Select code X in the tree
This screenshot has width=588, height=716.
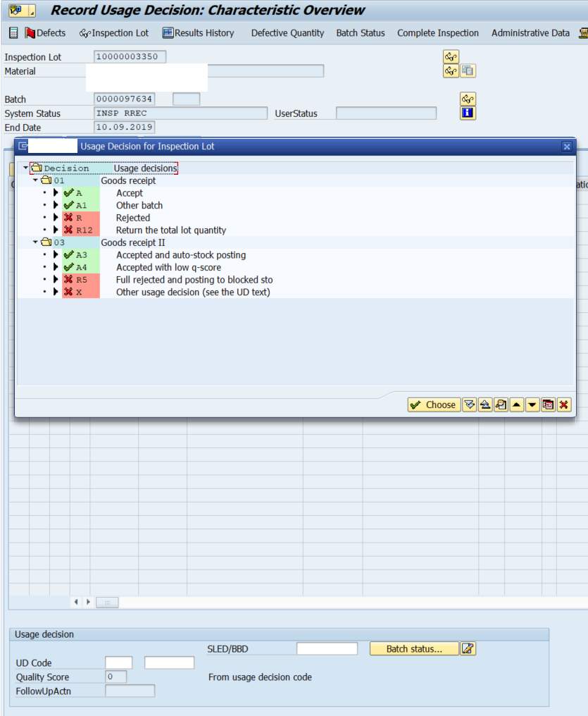click(81, 291)
